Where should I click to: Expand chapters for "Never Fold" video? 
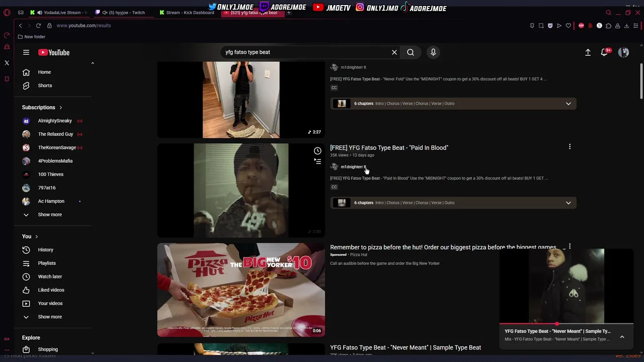[x=569, y=104]
